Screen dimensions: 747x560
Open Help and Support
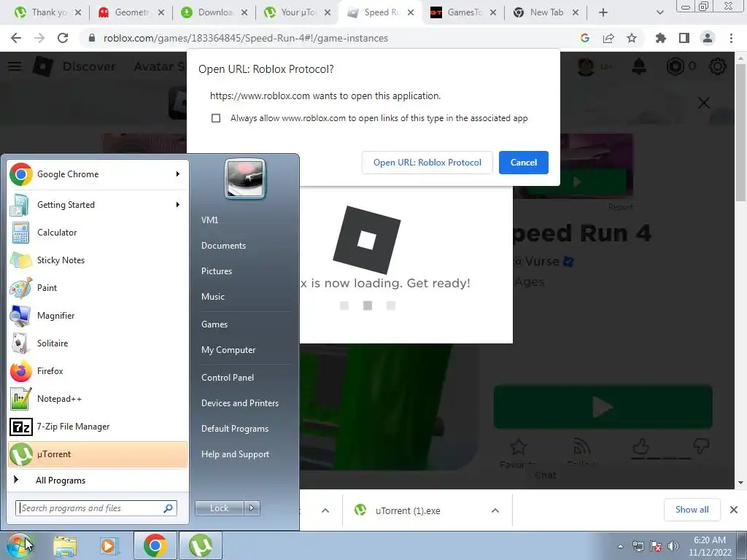tap(235, 454)
